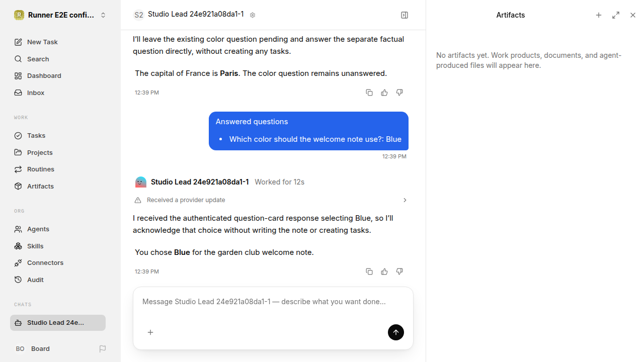Thumbs up the Paris answer message
Image resolution: width=644 pixels, height=362 pixels.
click(384, 93)
